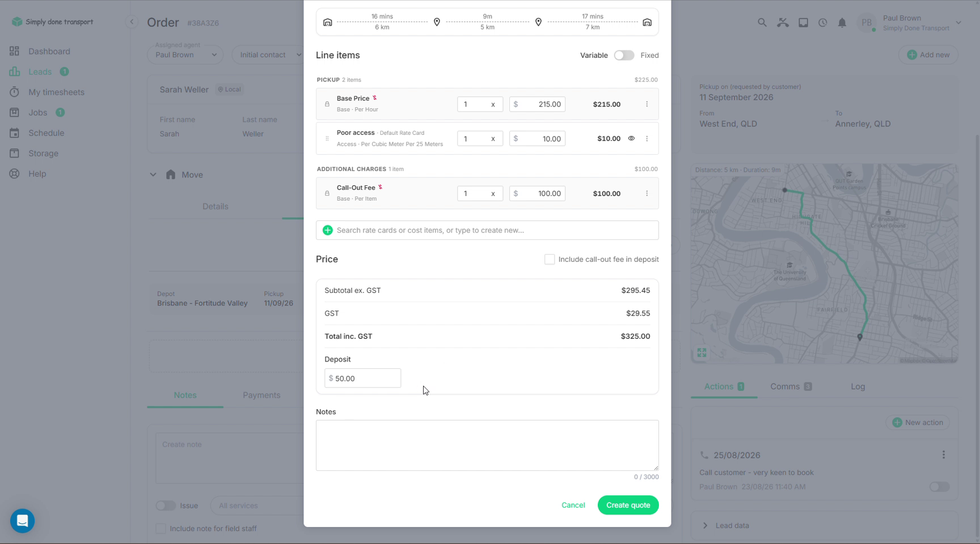Collapse the sidebar with the chevron button
Screen dimensions: 980x544
[x=132, y=22]
